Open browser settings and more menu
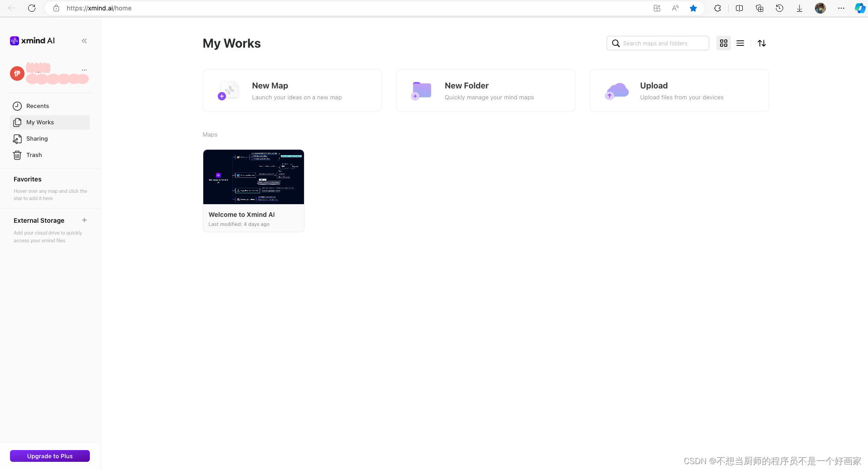 click(841, 8)
